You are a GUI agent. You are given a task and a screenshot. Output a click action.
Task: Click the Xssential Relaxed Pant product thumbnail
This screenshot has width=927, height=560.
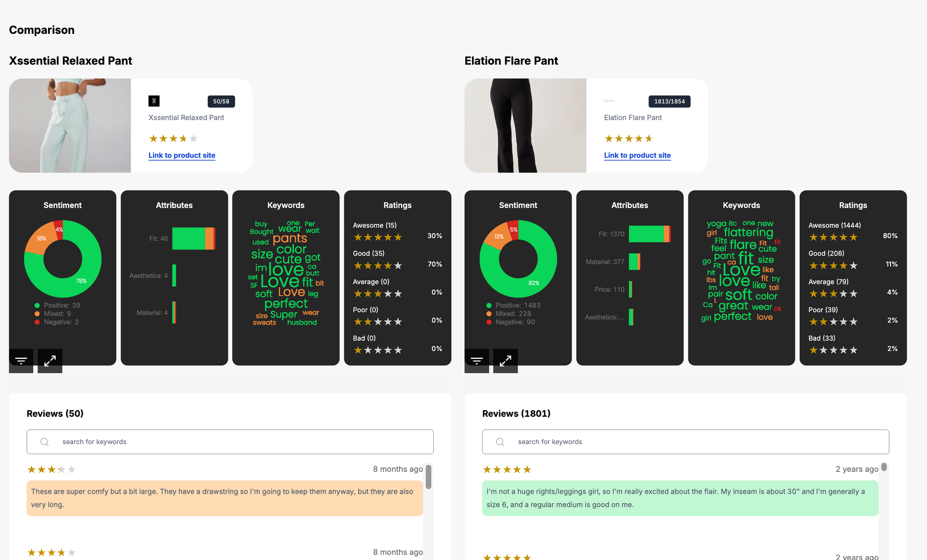70,125
